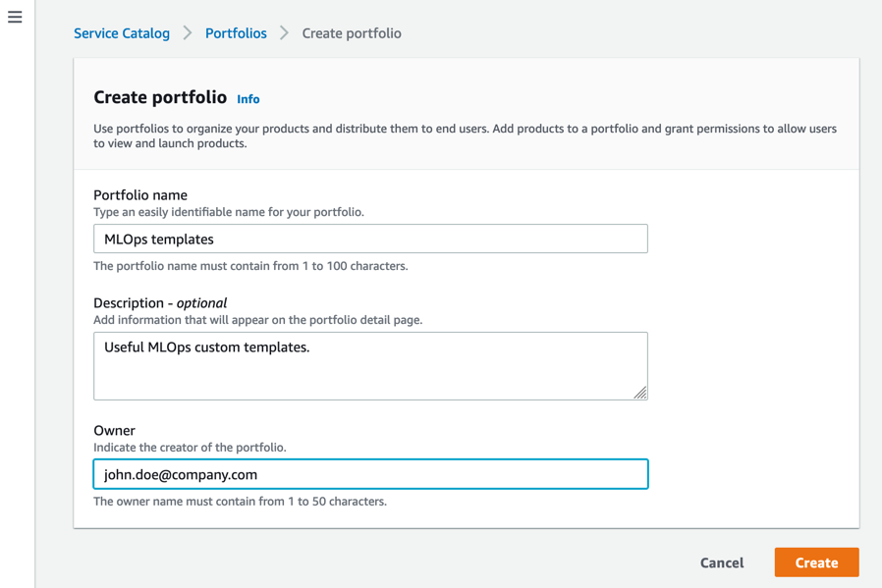
Task: Click the Portfolio name field label
Action: pos(140,195)
